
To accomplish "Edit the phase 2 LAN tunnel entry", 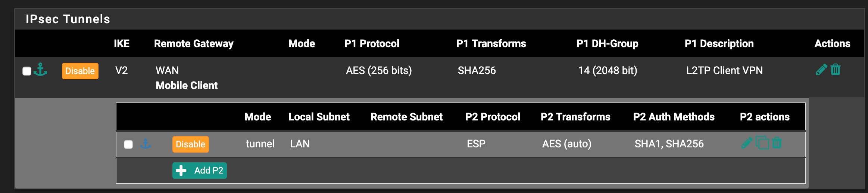I will tap(747, 143).
